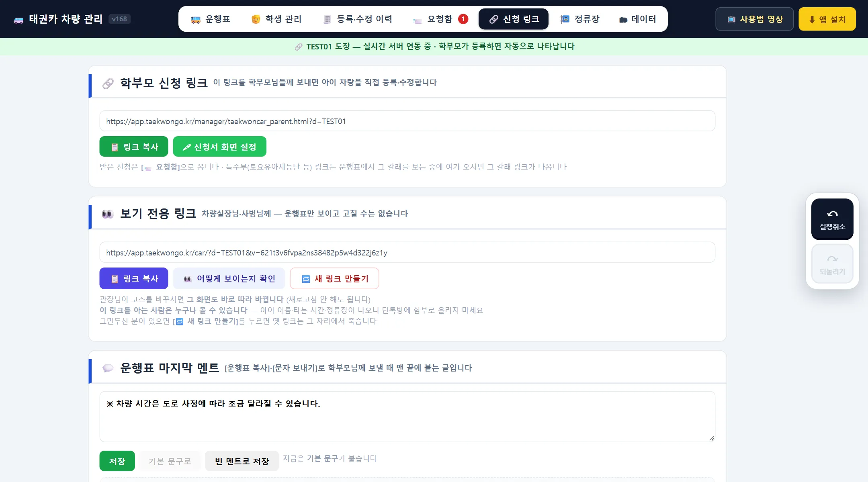Click the 지금은 기본 문구가 붙습니다 status text
The width and height of the screenshot is (868, 482).
coord(330,458)
